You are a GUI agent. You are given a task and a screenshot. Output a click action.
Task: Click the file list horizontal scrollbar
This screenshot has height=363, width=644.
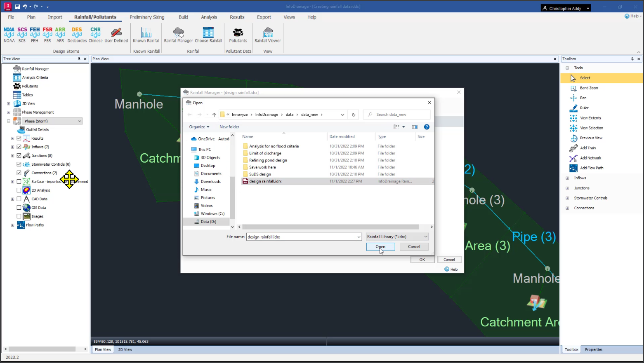pos(330,227)
